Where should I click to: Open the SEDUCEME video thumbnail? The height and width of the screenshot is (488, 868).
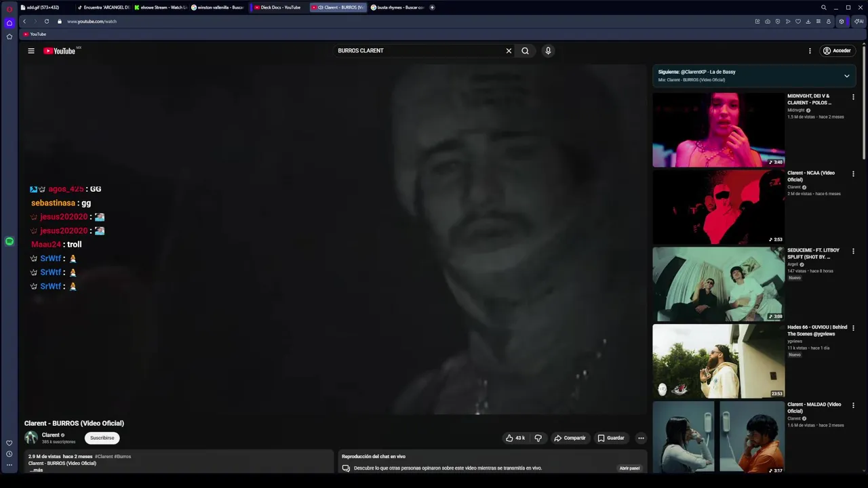(x=718, y=284)
